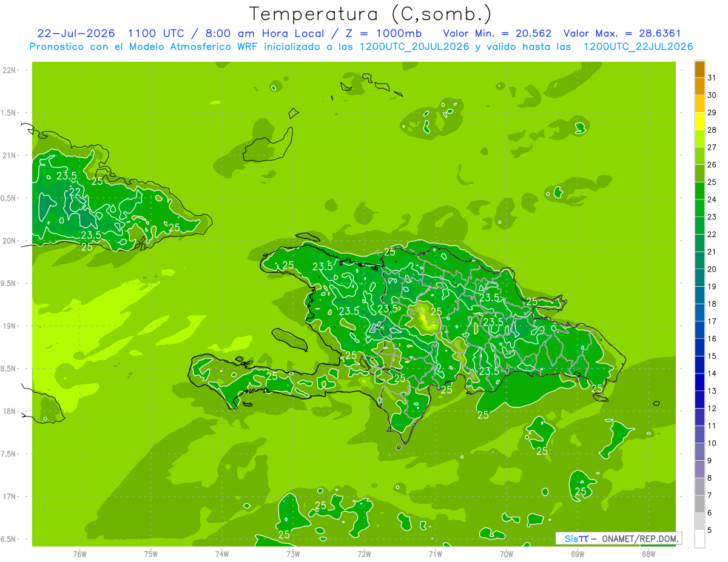Click the '19N' latitude axis label
This screenshot has height=562, width=728.
(10, 326)
